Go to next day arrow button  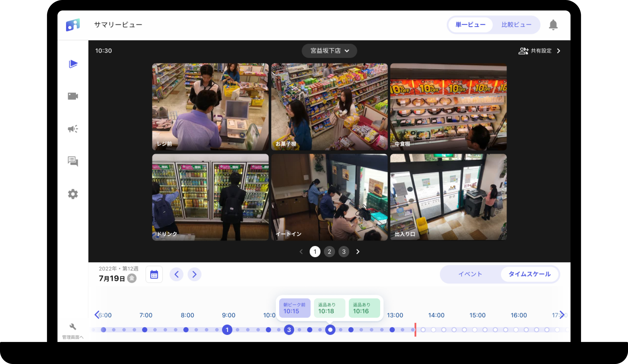194,274
